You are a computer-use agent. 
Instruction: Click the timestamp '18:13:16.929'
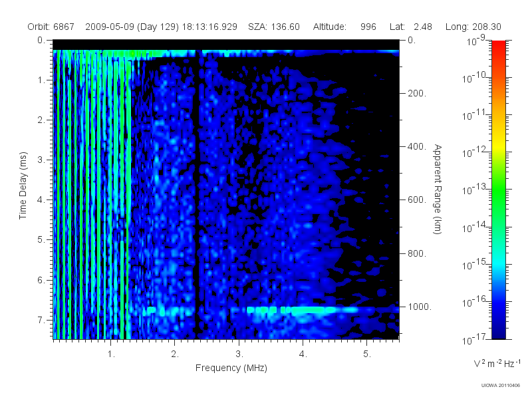(x=209, y=27)
